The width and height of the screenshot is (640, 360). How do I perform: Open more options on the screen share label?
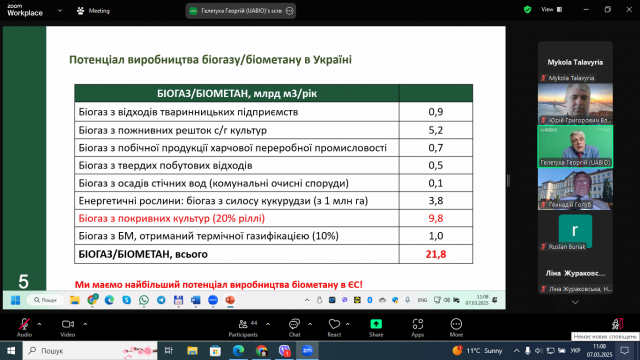coord(289,11)
